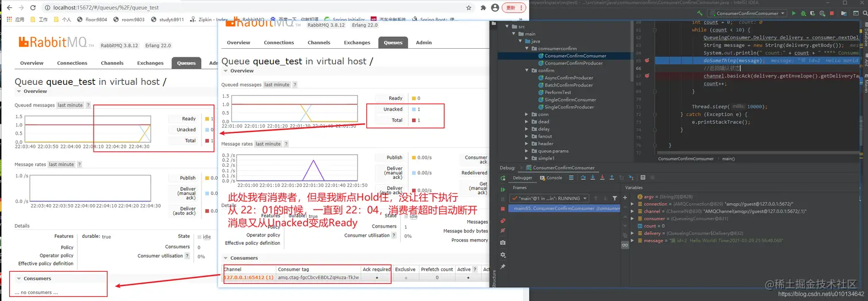This screenshot has height=301, width=868.
Task: Switch to Channels tab in front RabbitMQ window
Action: tap(319, 42)
